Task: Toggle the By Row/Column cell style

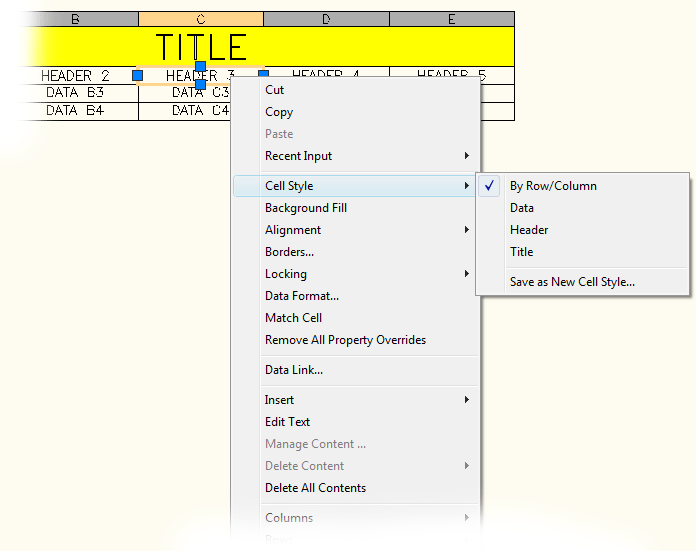Action: [x=553, y=186]
